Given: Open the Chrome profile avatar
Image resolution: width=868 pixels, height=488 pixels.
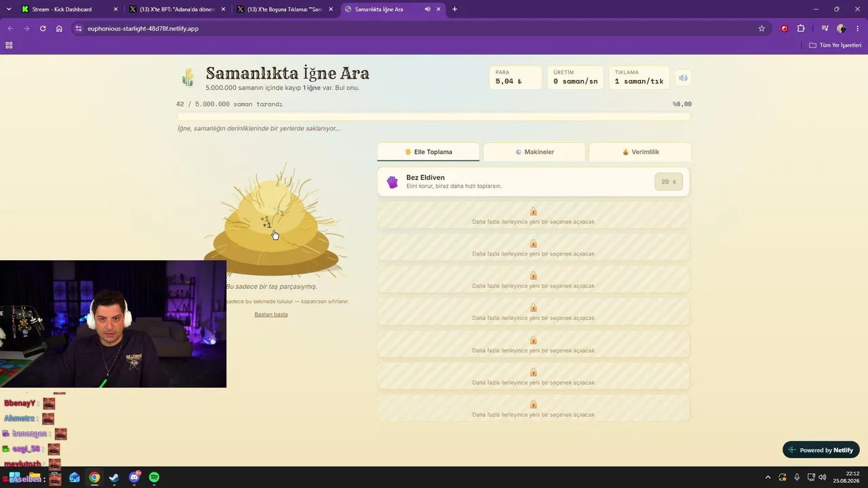Looking at the screenshot, I should point(842,28).
